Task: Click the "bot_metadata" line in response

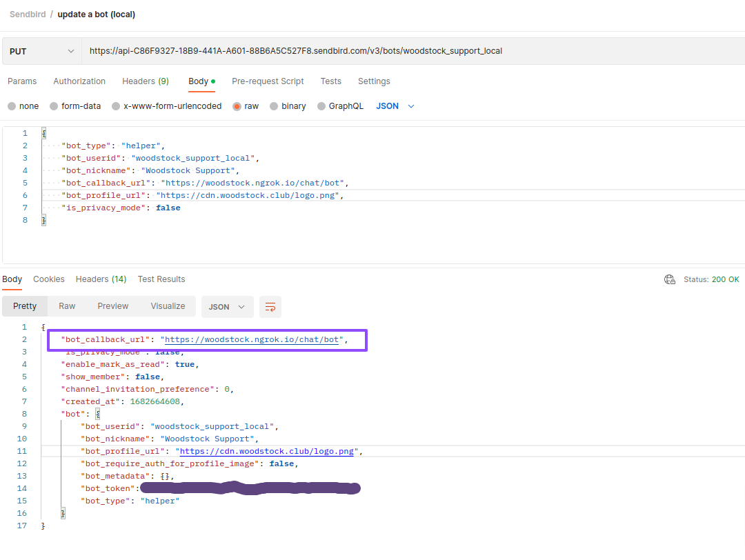Action: coord(128,476)
